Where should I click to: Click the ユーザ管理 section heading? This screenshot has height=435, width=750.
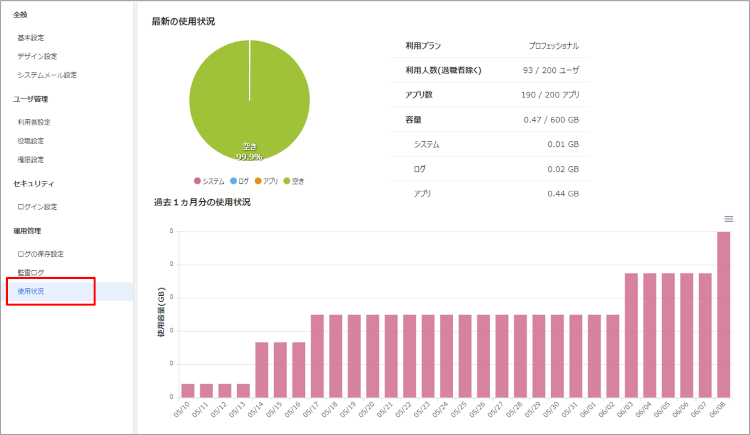click(31, 99)
